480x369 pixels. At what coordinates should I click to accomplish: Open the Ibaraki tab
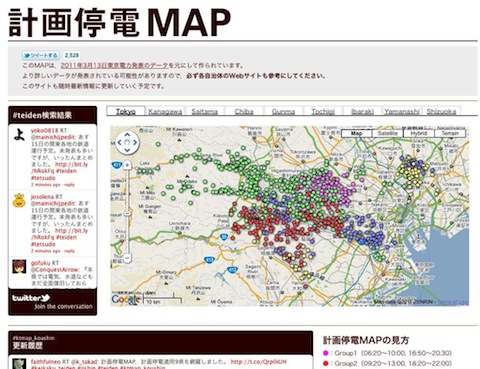pyautogui.click(x=362, y=112)
